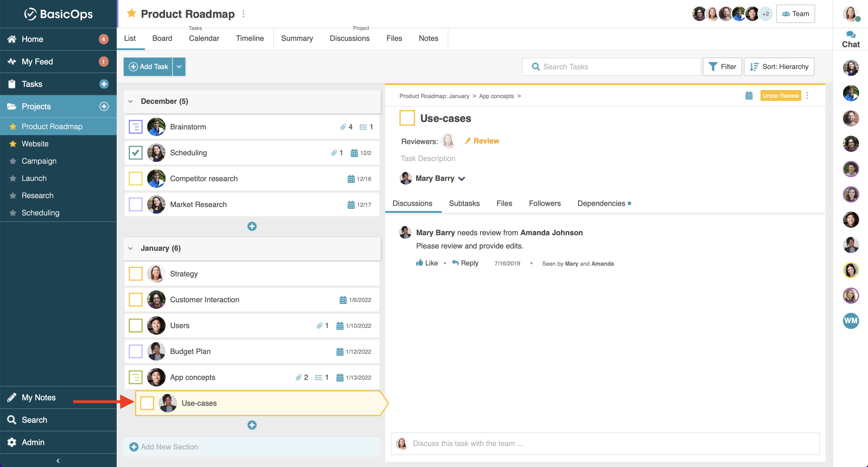The image size is (868, 467).
Task: Collapse the December section
Action: coord(130,101)
